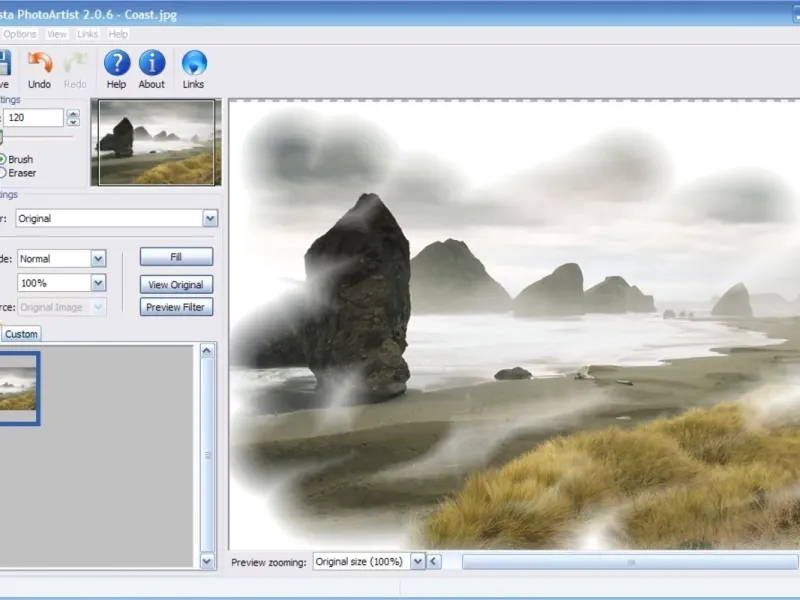Click the View Original button

(x=176, y=284)
